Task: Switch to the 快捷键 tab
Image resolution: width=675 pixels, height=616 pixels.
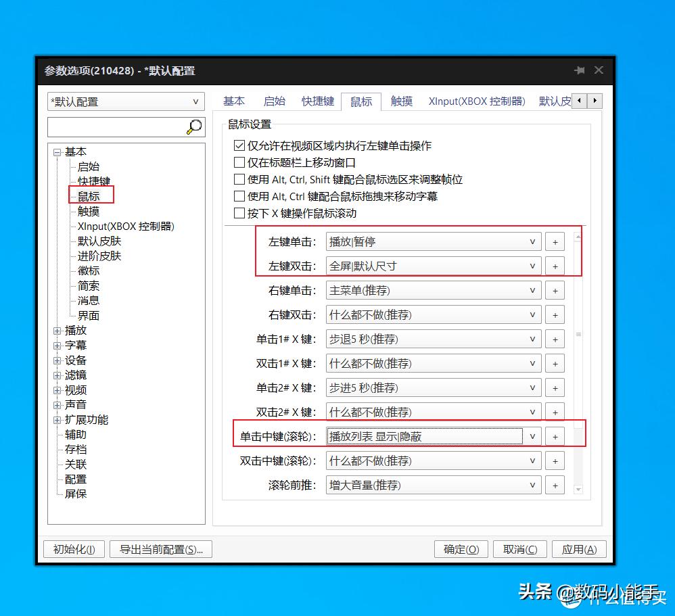Action: [x=317, y=101]
